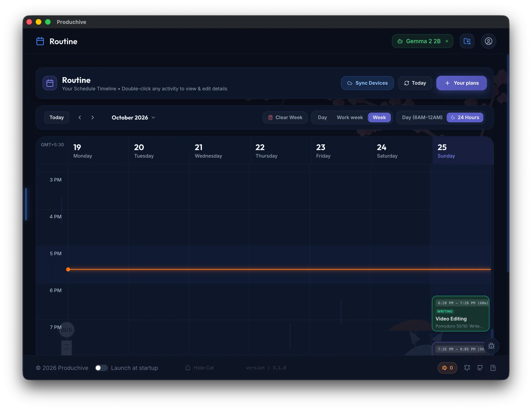Click the © 2026 Produchive footer text

click(x=62, y=368)
